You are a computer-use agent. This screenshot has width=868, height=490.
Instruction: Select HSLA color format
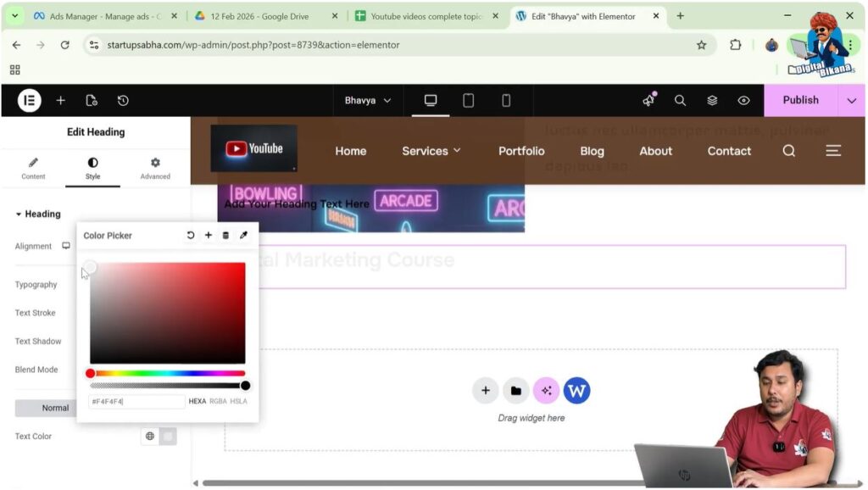coord(238,402)
